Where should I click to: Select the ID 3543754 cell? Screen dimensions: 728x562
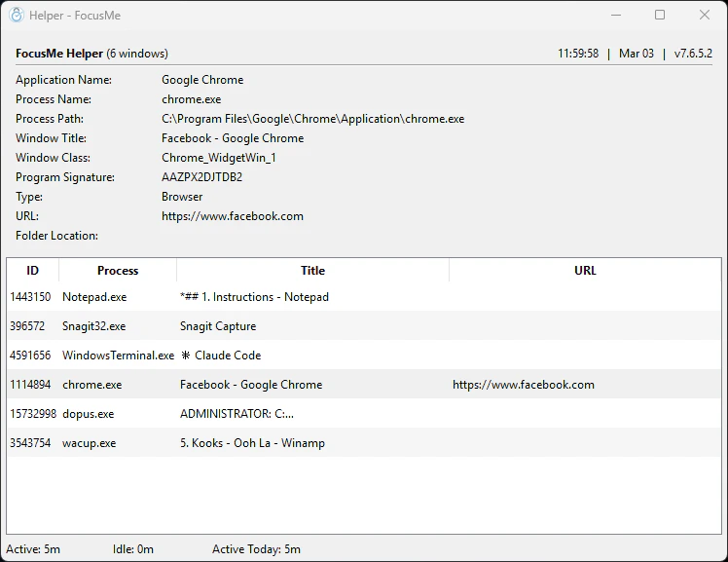tap(30, 443)
